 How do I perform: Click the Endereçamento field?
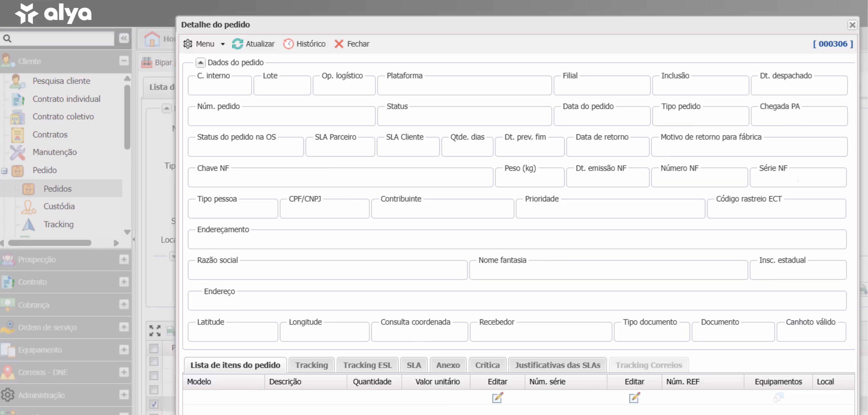pyautogui.click(x=517, y=240)
